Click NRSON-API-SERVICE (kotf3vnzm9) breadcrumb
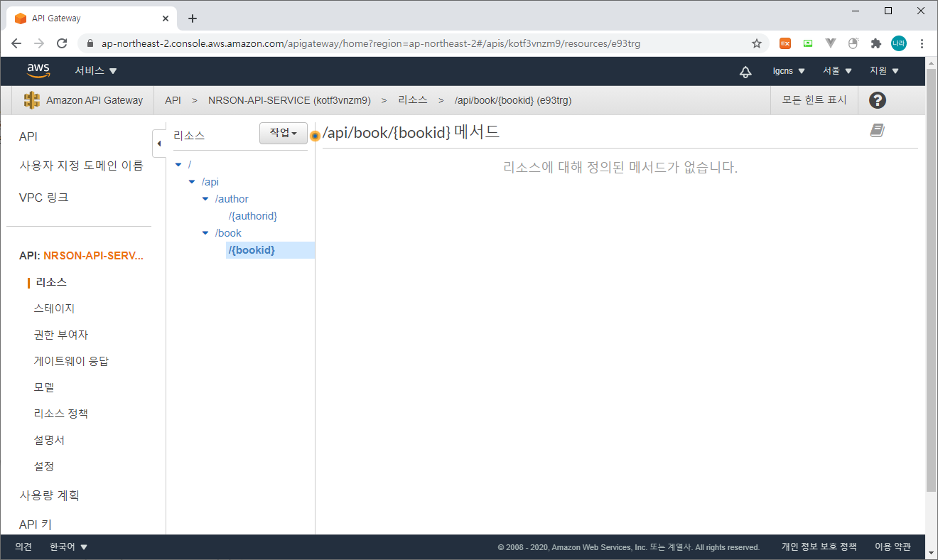Screen dimensions: 938x560 click(289, 100)
